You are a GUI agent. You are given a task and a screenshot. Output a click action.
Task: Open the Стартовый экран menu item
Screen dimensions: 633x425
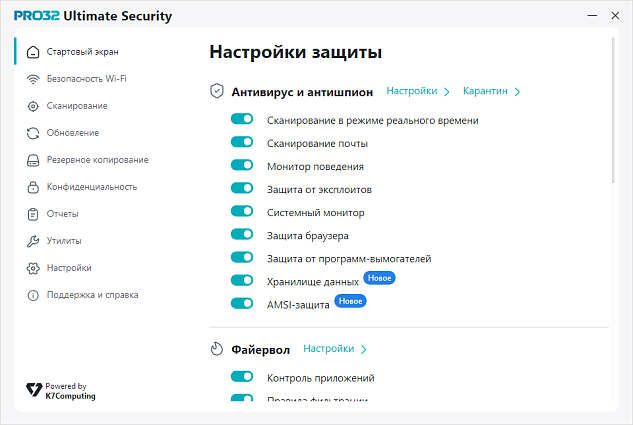(x=82, y=52)
